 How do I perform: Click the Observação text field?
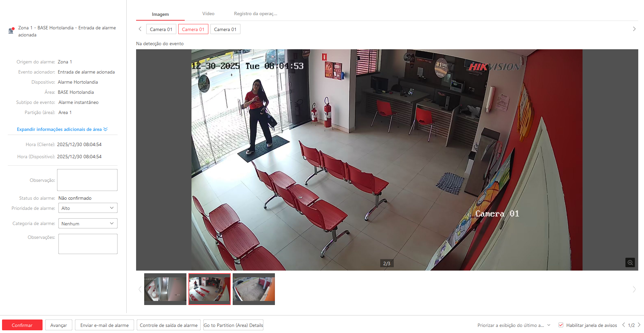coord(87,180)
